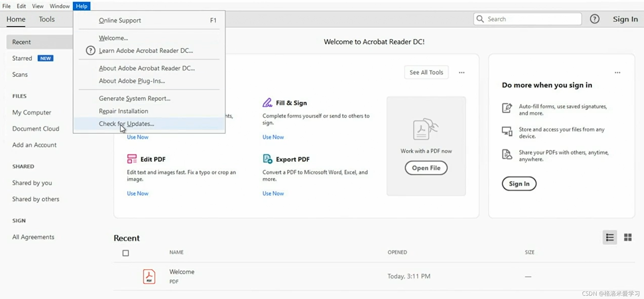Open About Adobe Acrobat Reader DC...
The height and width of the screenshot is (299, 644).
tap(149, 68)
